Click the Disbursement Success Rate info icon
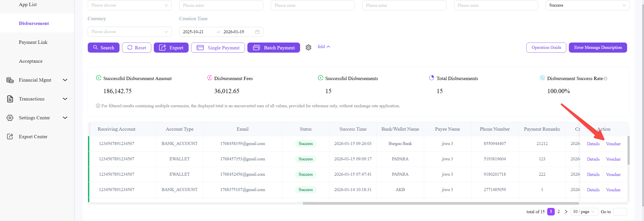The height and width of the screenshot is (221, 644). (x=605, y=79)
